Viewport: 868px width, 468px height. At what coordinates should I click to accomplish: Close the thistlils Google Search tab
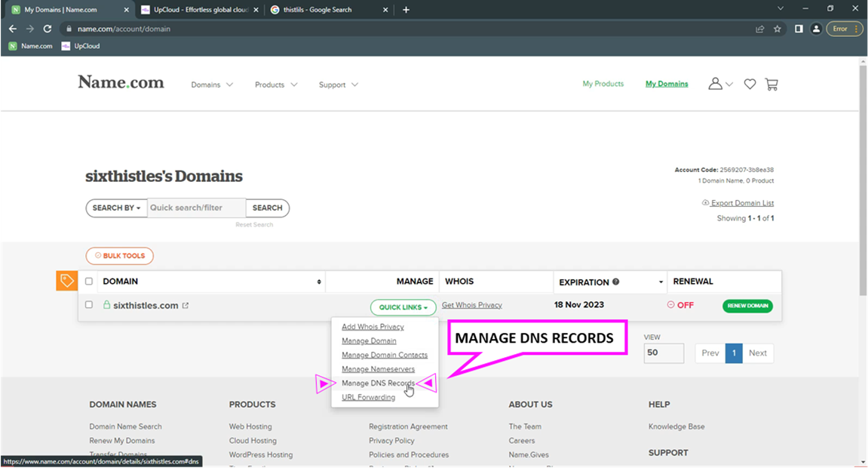coord(385,9)
